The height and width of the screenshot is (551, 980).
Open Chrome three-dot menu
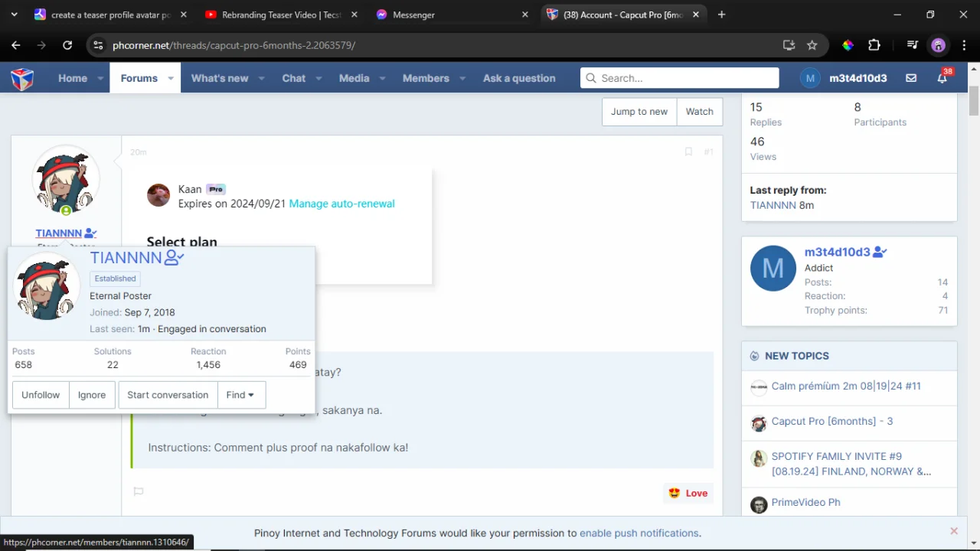tap(964, 45)
